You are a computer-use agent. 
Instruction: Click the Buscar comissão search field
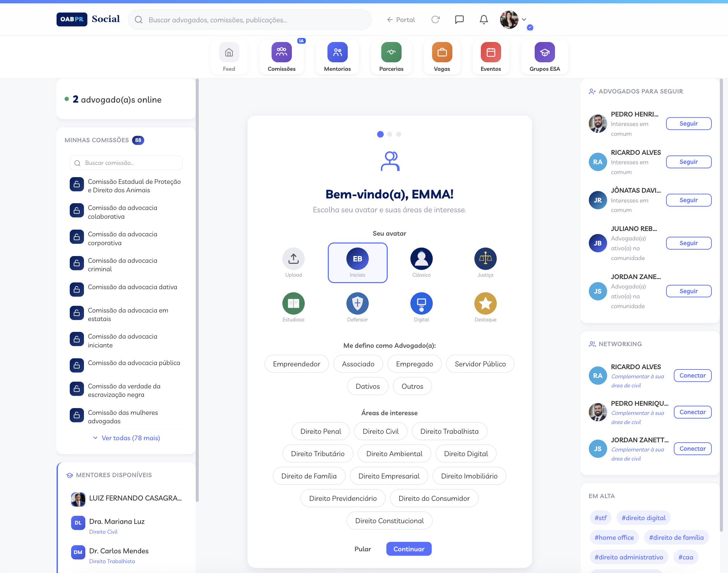pos(126,163)
